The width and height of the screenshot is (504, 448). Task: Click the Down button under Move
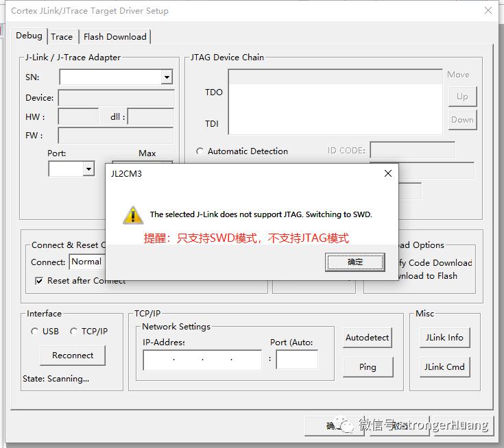(462, 120)
